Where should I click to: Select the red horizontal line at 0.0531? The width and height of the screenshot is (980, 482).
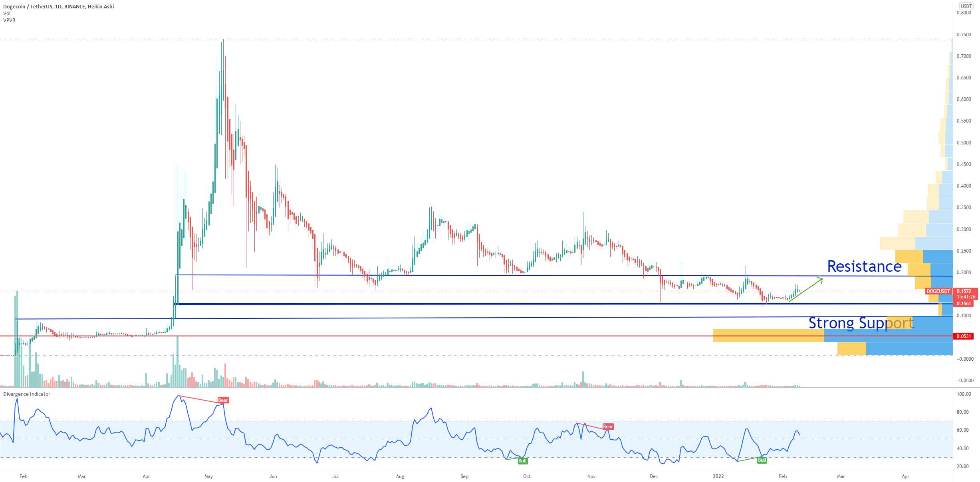476,336
